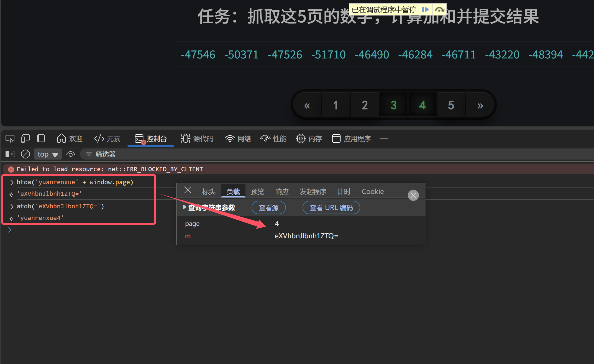Click the live expression eye icon
The width and height of the screenshot is (594, 364).
[x=71, y=154]
